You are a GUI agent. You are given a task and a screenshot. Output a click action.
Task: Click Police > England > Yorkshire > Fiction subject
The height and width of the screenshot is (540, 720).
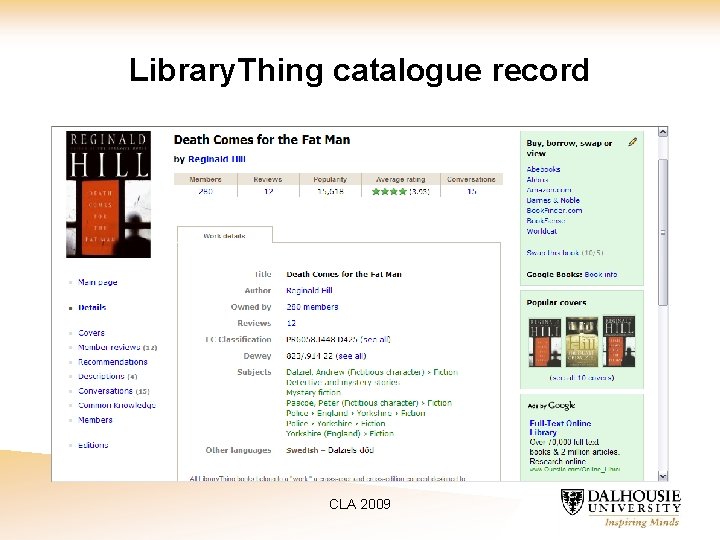click(356, 413)
